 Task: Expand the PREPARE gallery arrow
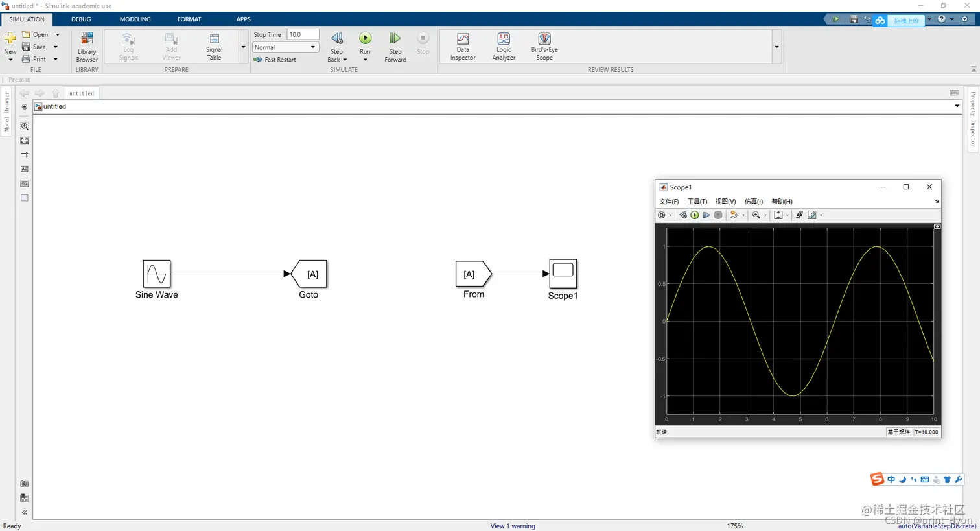(x=244, y=47)
